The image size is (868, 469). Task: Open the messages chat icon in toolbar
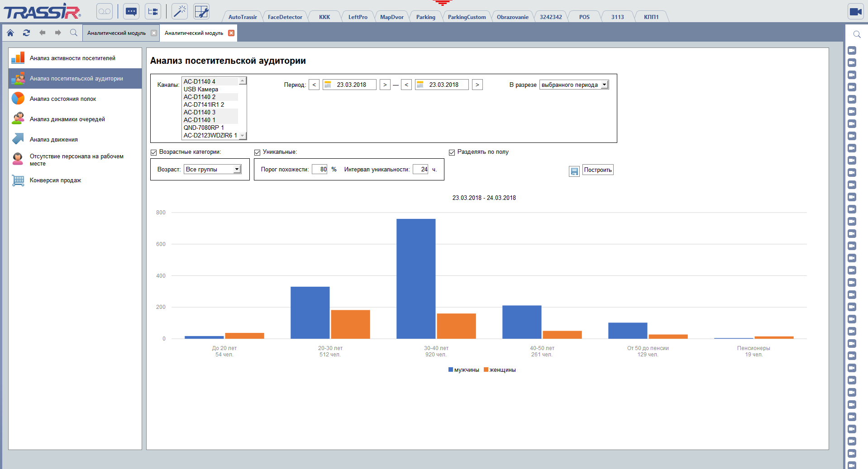coord(131,11)
